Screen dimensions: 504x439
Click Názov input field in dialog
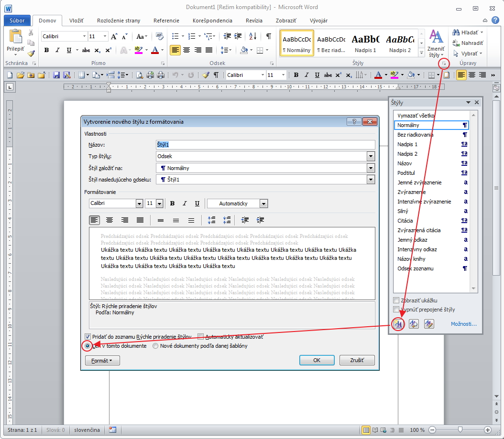[265, 145]
